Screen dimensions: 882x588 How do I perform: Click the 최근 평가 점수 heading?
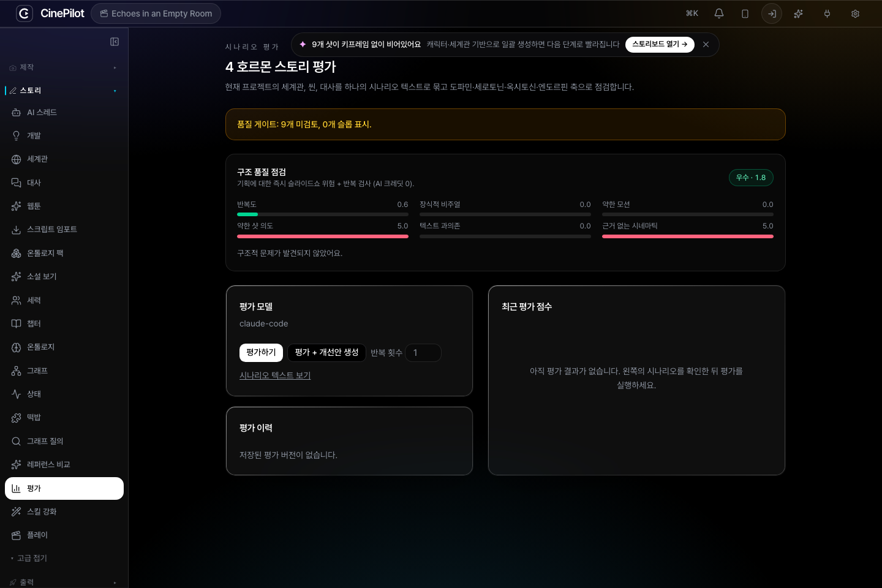tap(527, 307)
